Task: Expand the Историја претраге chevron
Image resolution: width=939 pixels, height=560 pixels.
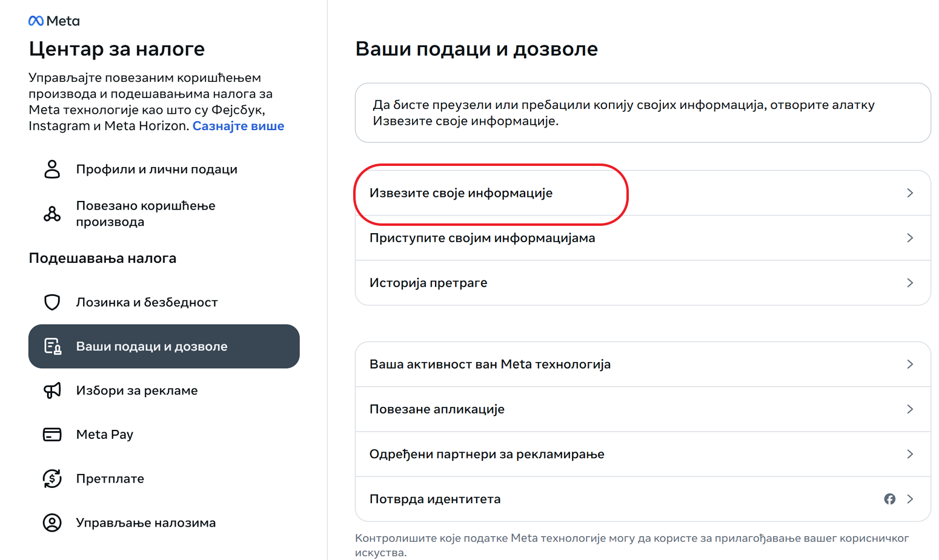Action: (x=910, y=283)
